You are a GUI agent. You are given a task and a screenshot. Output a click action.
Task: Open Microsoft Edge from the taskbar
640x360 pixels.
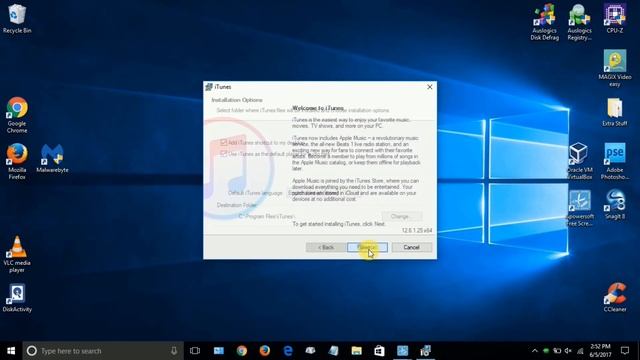pos(288,351)
